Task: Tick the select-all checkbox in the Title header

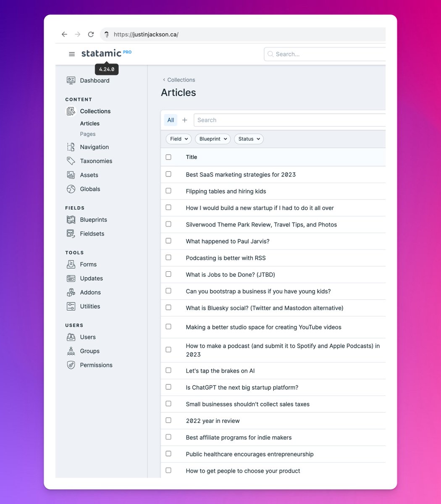Action: point(168,157)
